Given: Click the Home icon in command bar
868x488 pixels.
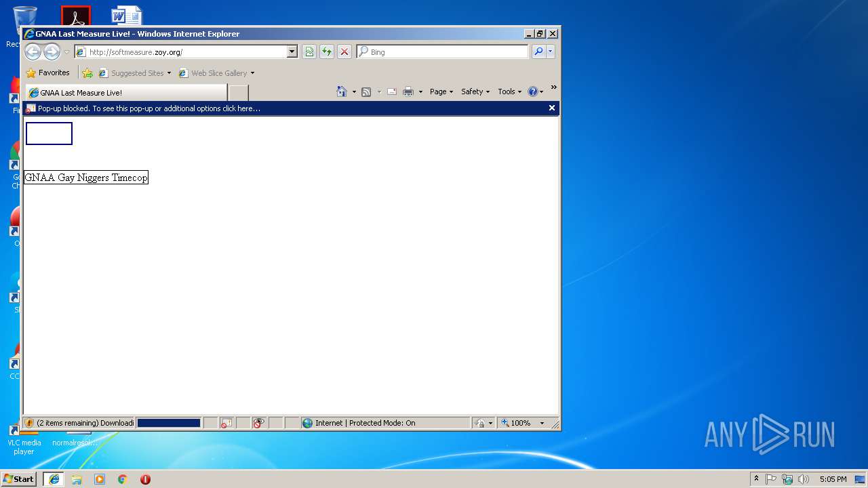Looking at the screenshot, I should (x=342, y=91).
